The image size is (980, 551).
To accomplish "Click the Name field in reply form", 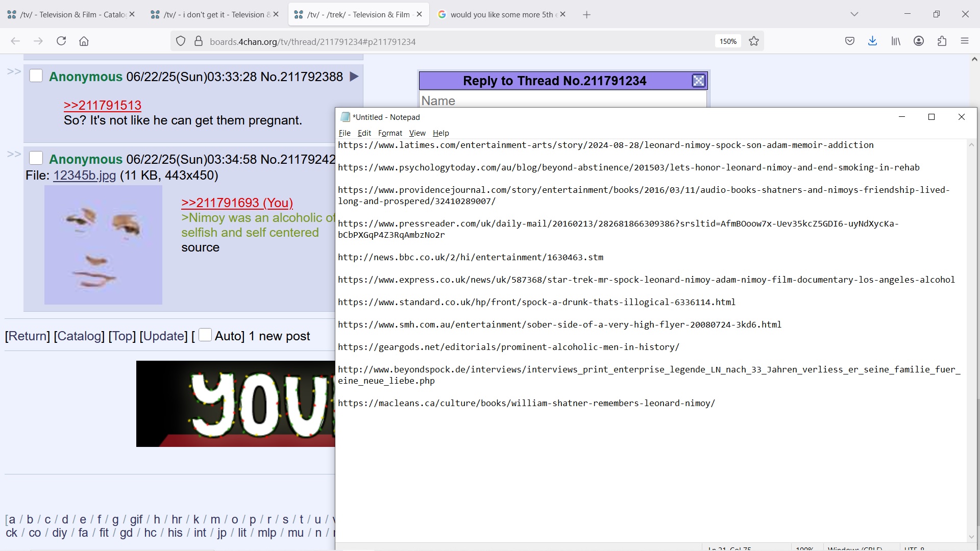I will click(x=563, y=100).
